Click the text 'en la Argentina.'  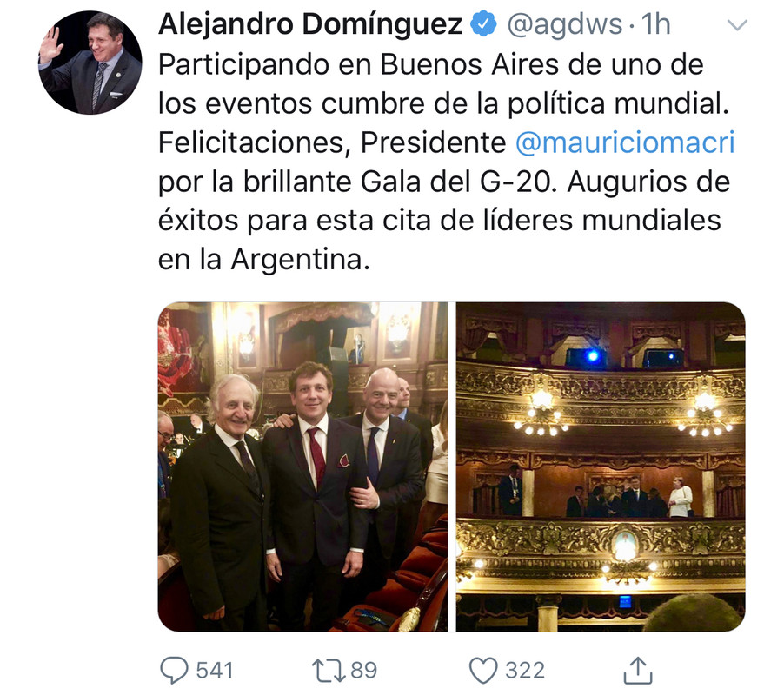tap(264, 260)
